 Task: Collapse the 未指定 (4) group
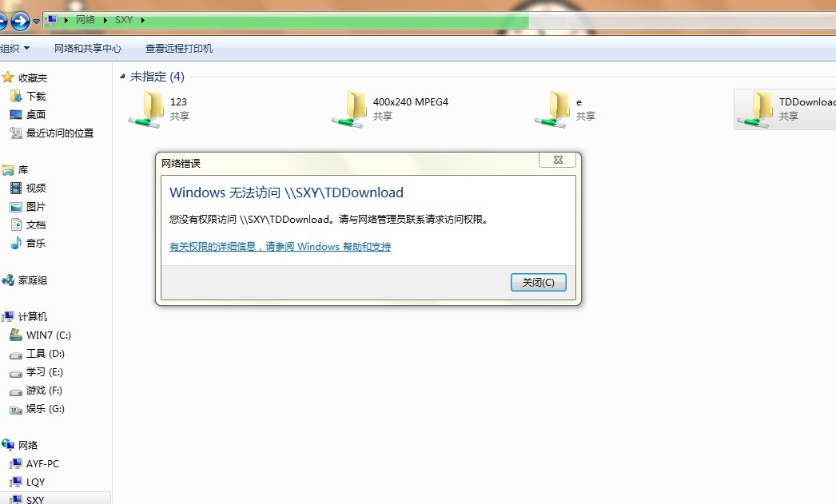pyautogui.click(x=122, y=77)
